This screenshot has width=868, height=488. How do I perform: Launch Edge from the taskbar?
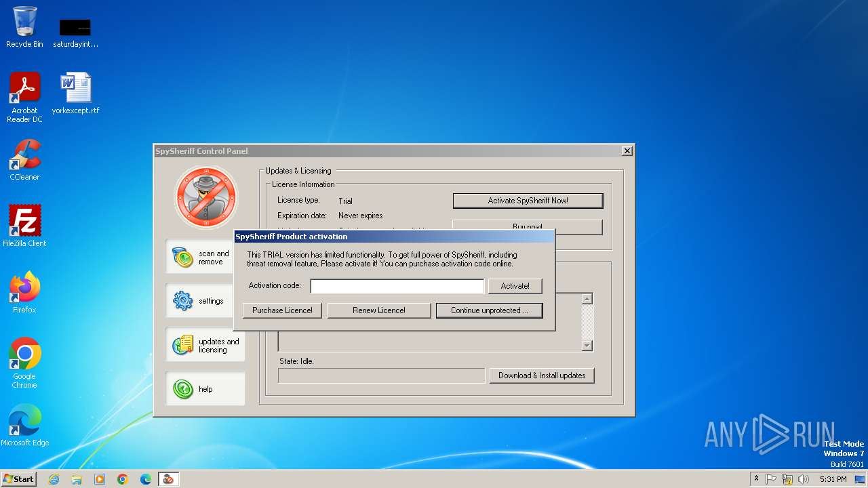tap(146, 479)
